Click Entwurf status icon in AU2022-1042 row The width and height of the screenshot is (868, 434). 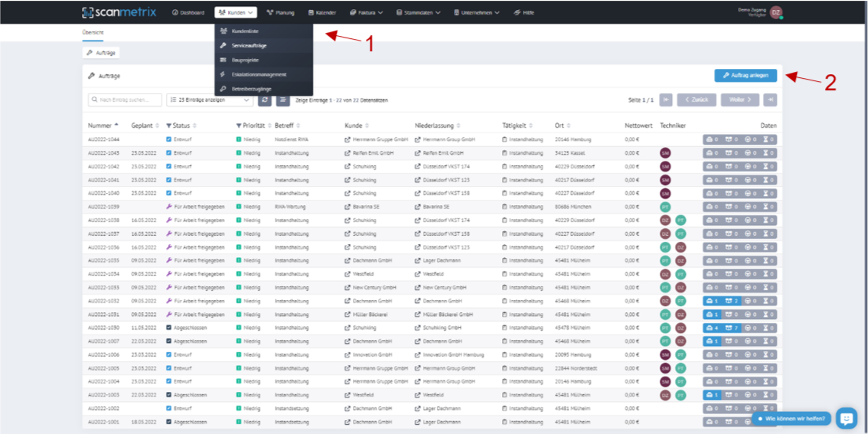coord(169,166)
